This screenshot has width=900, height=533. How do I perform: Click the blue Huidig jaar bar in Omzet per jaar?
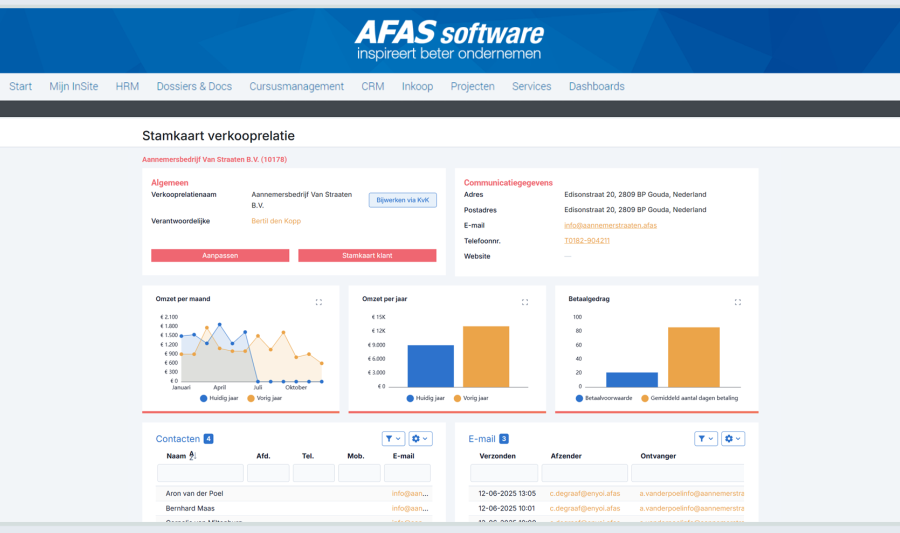coord(430,366)
